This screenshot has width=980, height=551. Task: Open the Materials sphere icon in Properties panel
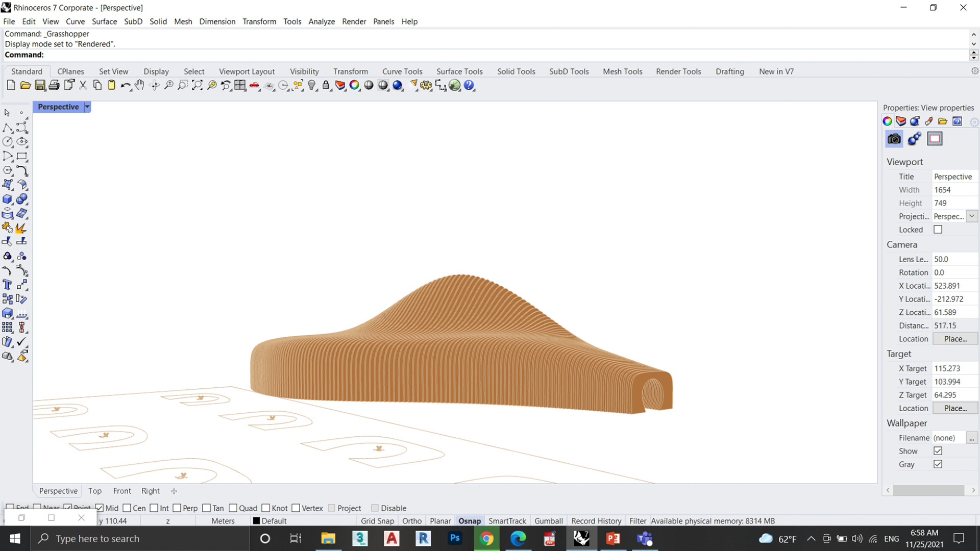coord(914,121)
